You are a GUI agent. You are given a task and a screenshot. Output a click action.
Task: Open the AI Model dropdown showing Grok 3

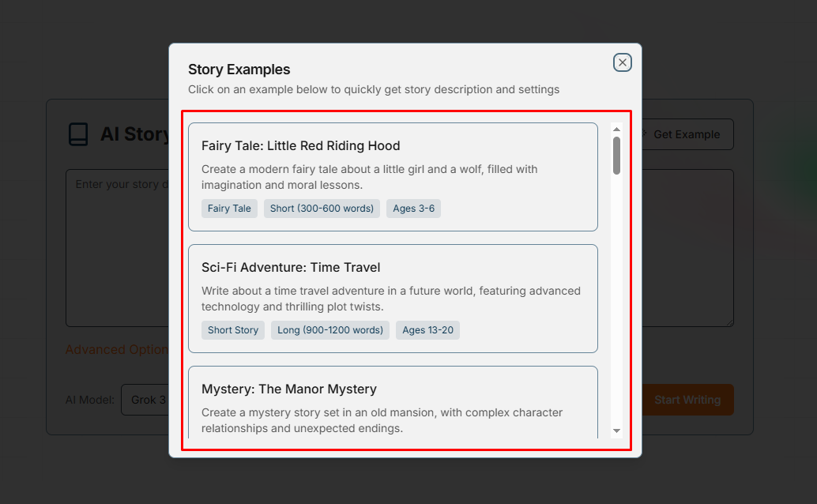coord(145,400)
